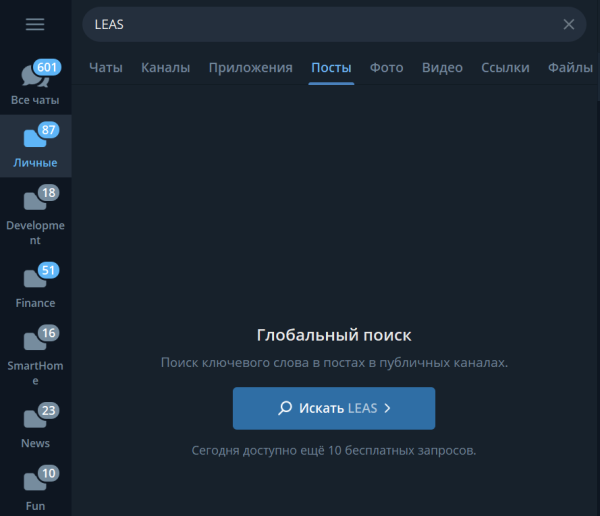Open the Fun chat folder
Image resolution: width=600 pixels, height=516 pixels.
click(35, 488)
